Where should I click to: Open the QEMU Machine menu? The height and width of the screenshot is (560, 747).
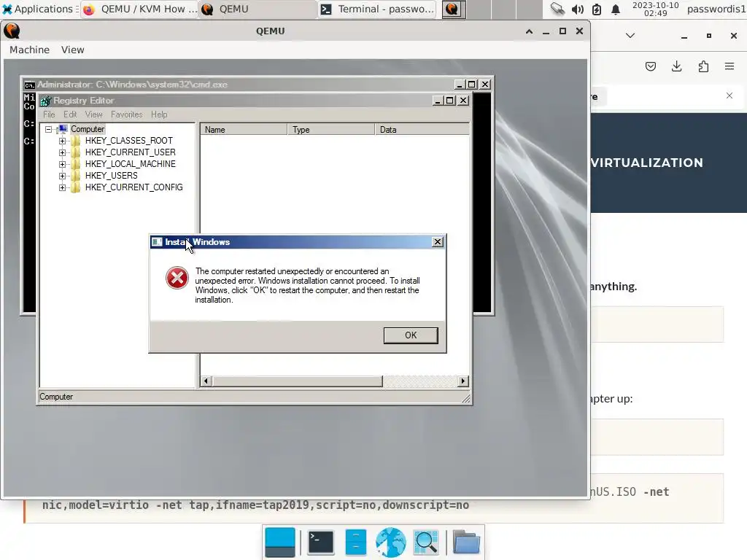click(29, 50)
